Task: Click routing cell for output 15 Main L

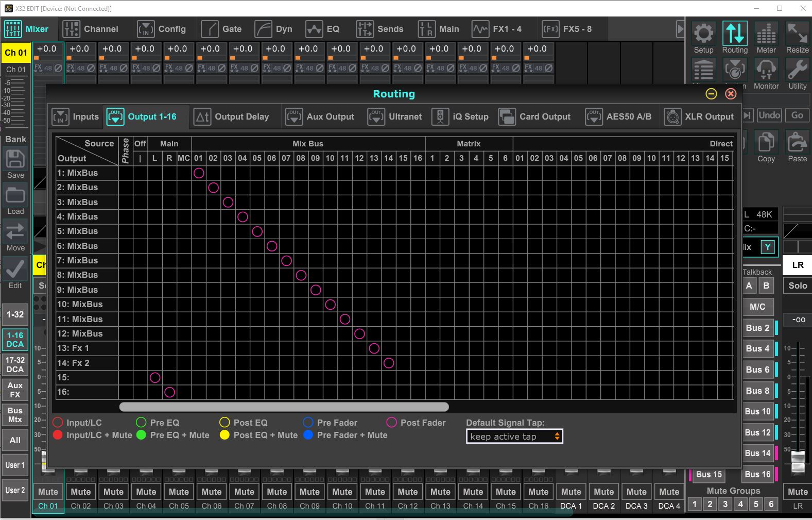Action: pos(154,377)
